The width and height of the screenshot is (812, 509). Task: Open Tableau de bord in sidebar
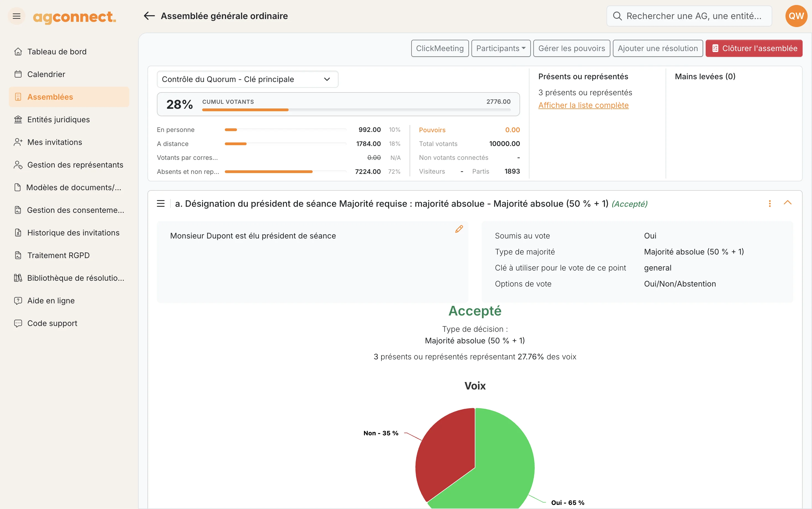69,52
